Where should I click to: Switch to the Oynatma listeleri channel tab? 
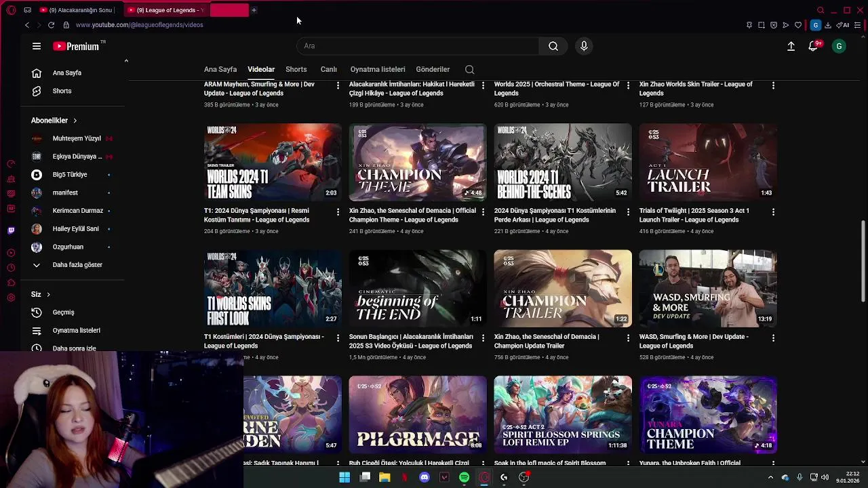coord(378,69)
